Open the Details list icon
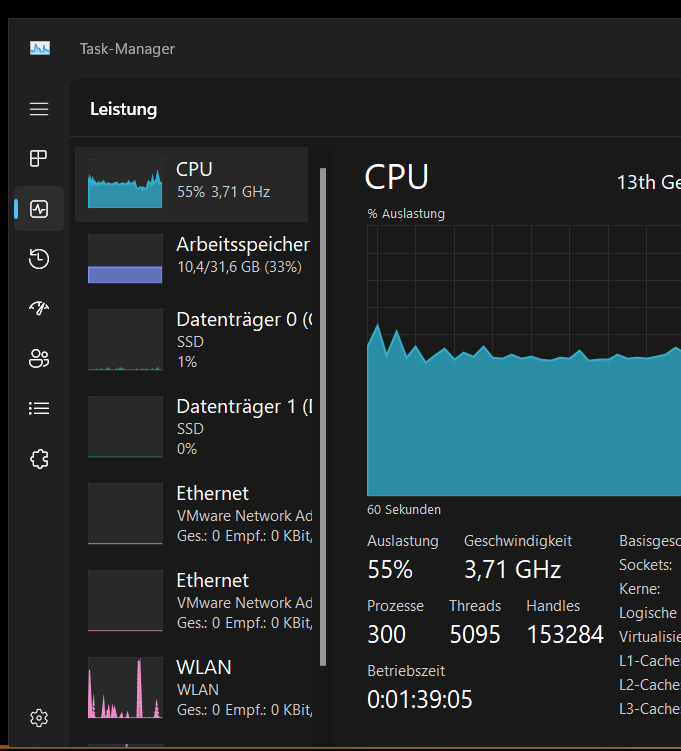The image size is (681, 751). 39,409
